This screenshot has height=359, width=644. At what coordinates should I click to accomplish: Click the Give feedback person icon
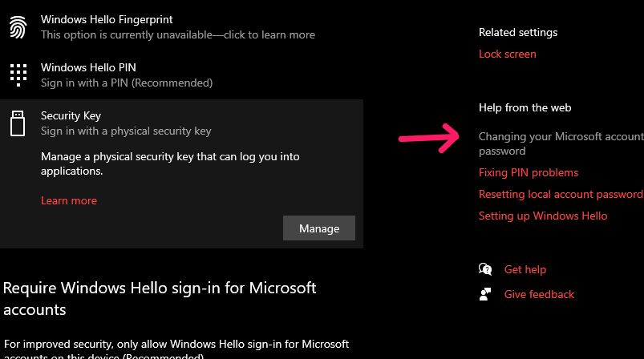pyautogui.click(x=484, y=294)
